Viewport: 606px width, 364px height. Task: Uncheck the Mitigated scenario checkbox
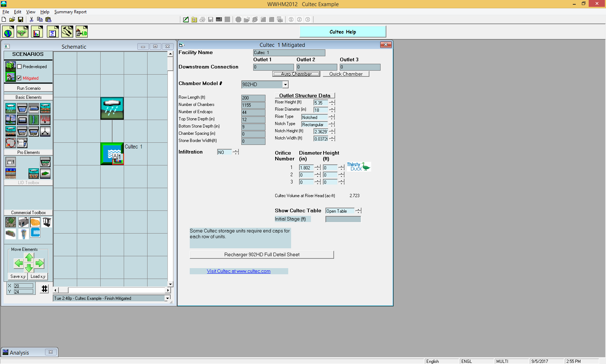click(x=19, y=78)
